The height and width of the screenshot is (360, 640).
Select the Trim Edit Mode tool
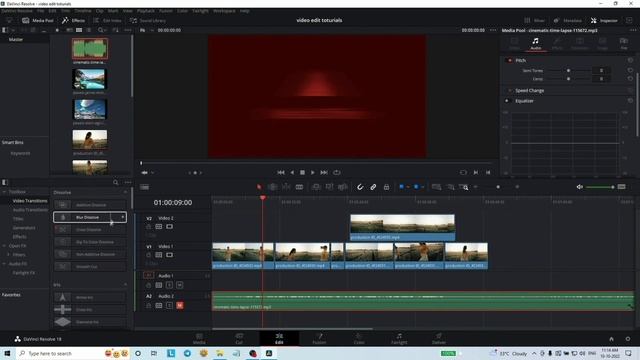[x=273, y=187]
